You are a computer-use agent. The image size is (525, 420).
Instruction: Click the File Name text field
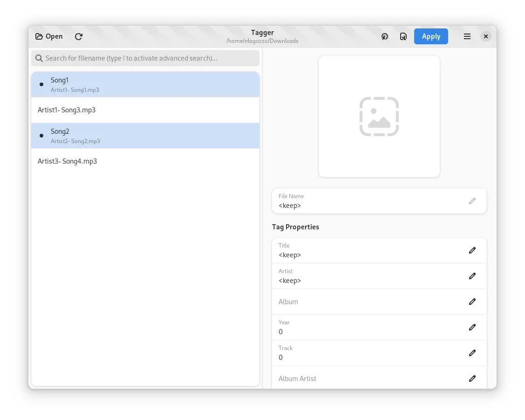368,201
